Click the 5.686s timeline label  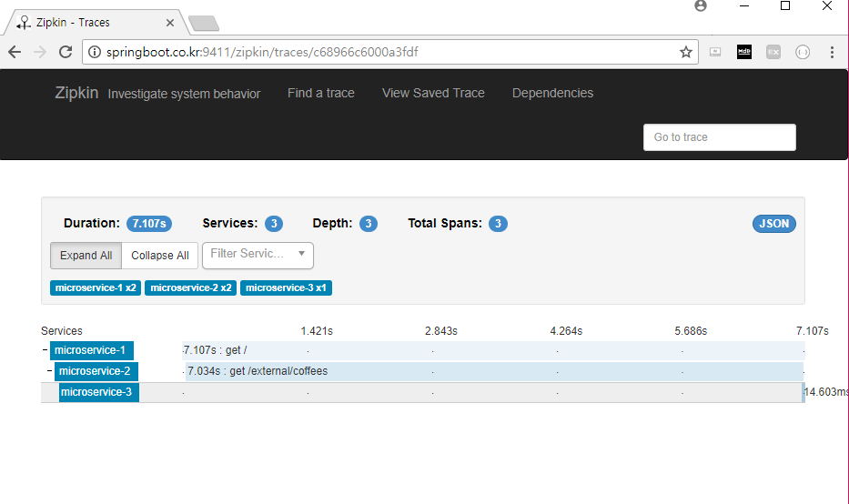pos(691,331)
